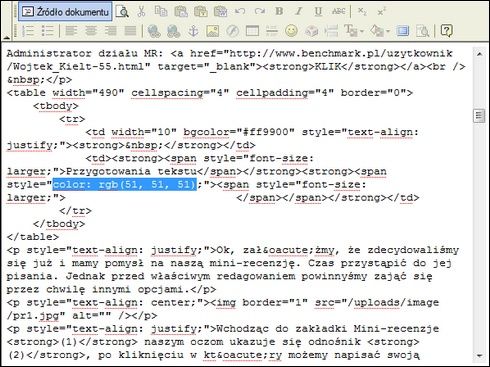Toggle Superscript formatting
This screenshot has height=367, width=490.
(381, 12)
